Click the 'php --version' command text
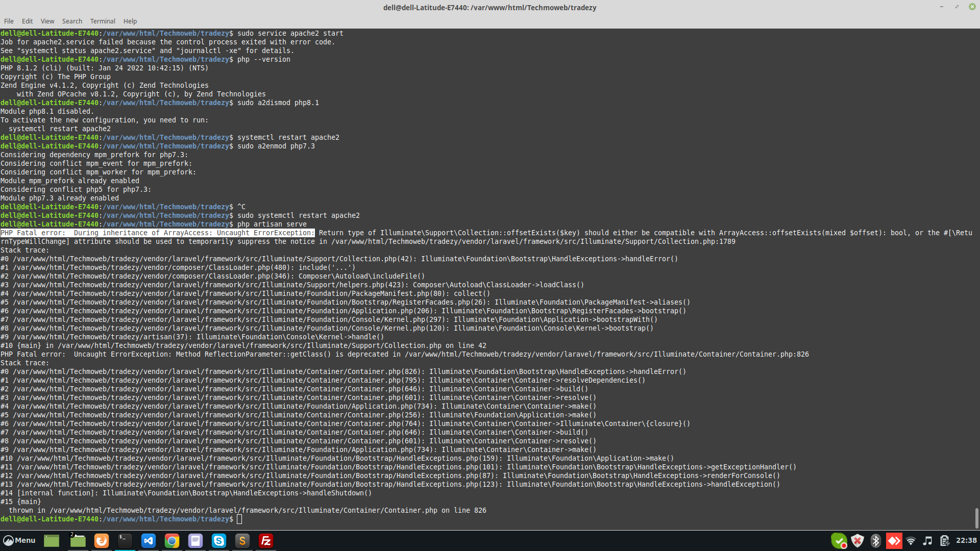The width and height of the screenshot is (980, 551). pos(263,59)
